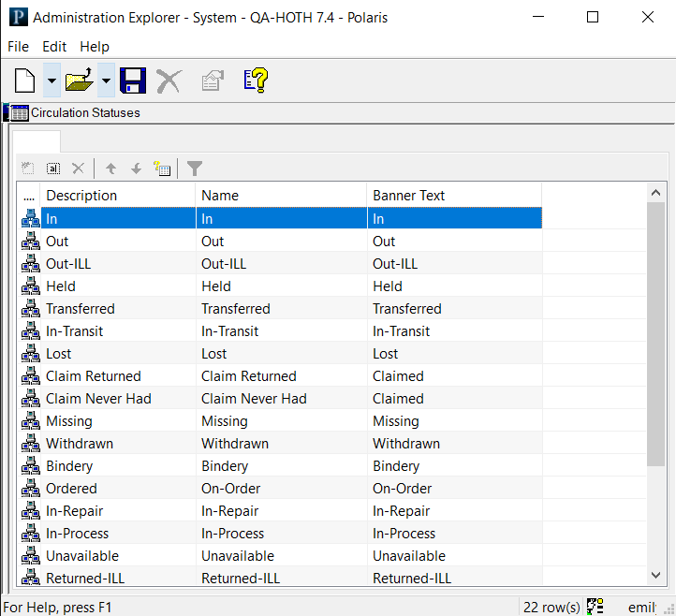Click the Banner Text column header
Screen dimensions: 676x616
[x=409, y=196]
